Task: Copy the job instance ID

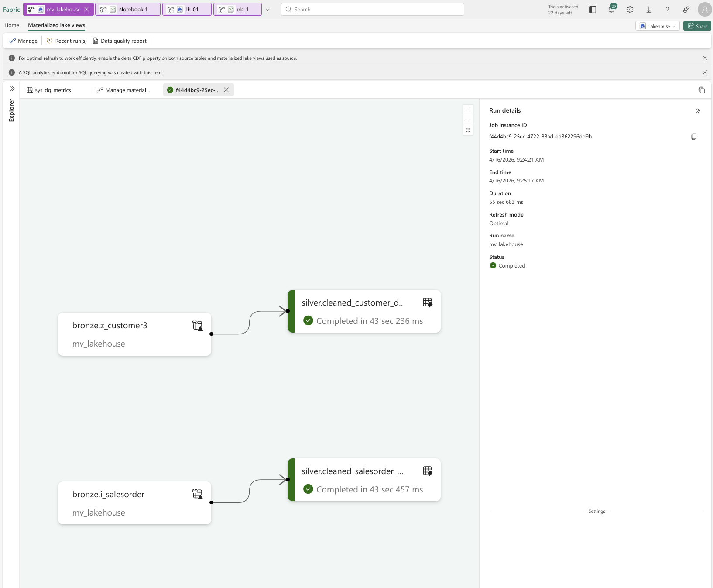Action: (694, 137)
